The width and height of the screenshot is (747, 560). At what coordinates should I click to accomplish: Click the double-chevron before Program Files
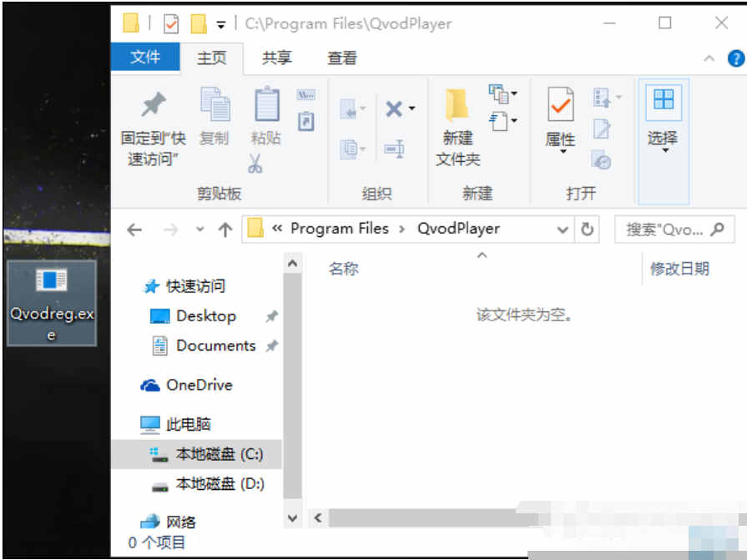point(277,229)
